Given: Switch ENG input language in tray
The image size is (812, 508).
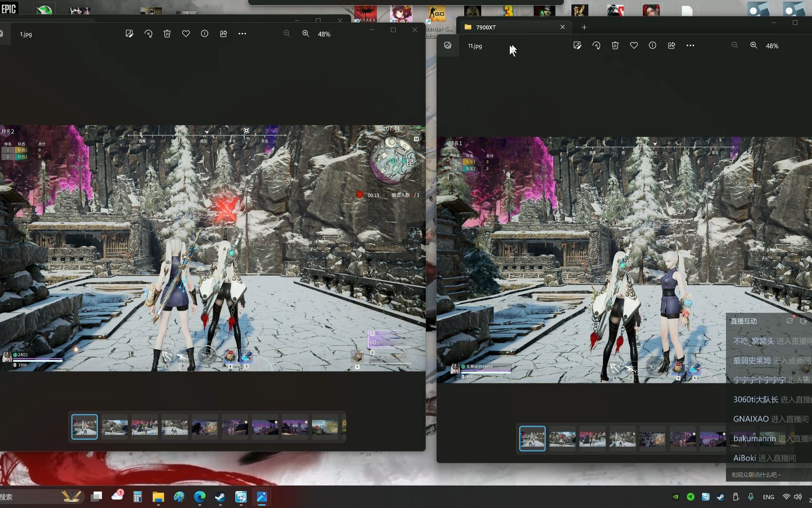Looking at the screenshot, I should click(769, 497).
